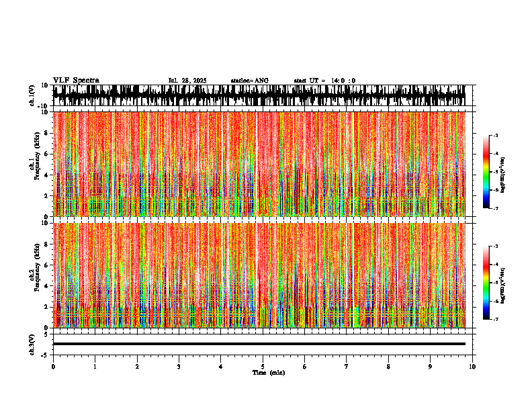Screen dimensions: 532x411
Task: Click time axis tick label "1"
Action: (95, 367)
